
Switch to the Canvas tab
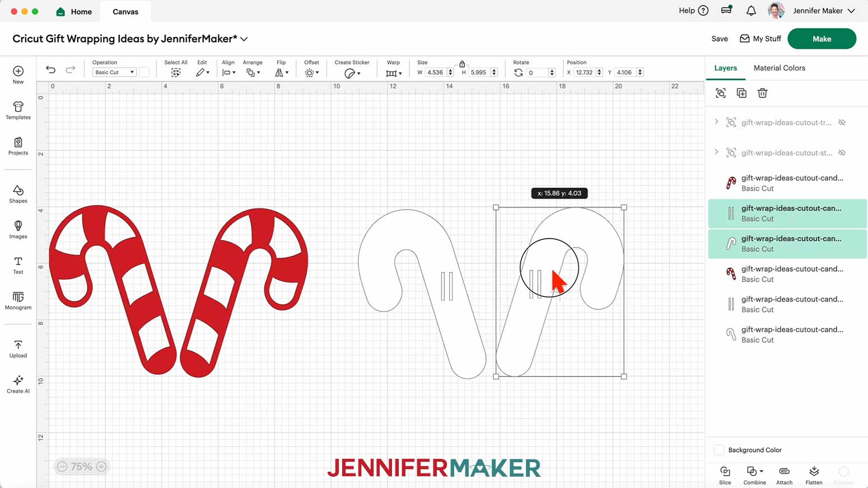coord(125,11)
